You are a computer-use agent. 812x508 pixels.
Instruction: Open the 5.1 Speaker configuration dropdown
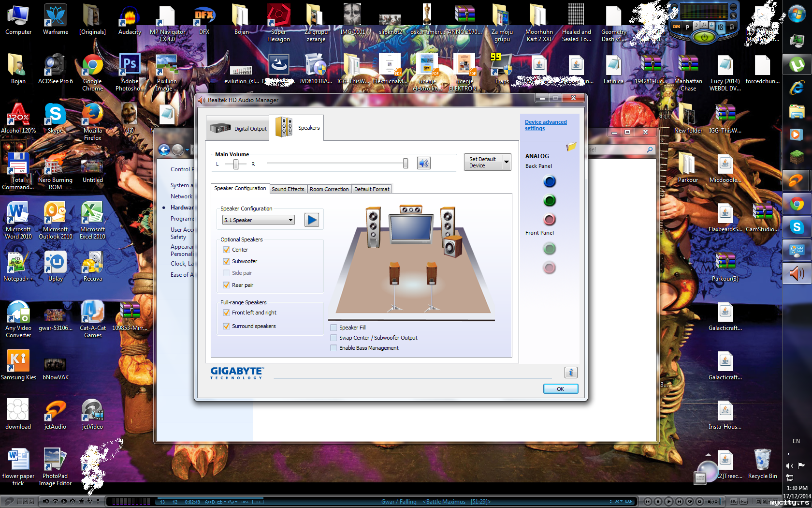pos(259,220)
